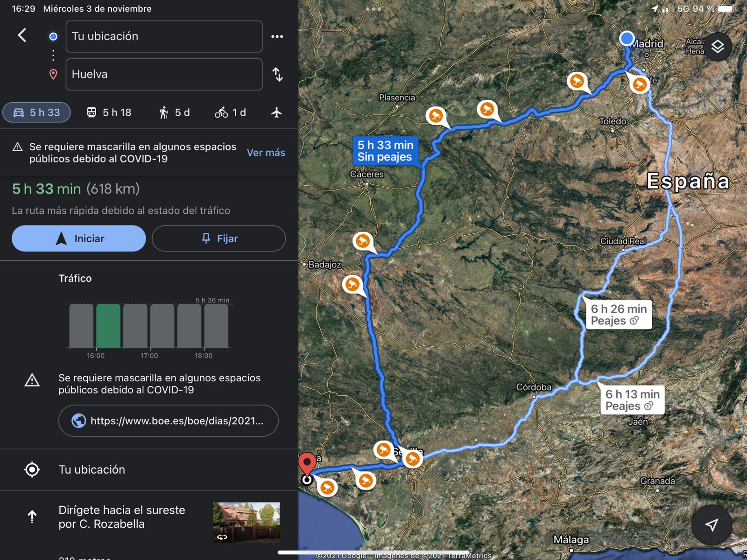Open Street View thumbnail of C. Rozabella
The height and width of the screenshot is (560, 747).
246,522
